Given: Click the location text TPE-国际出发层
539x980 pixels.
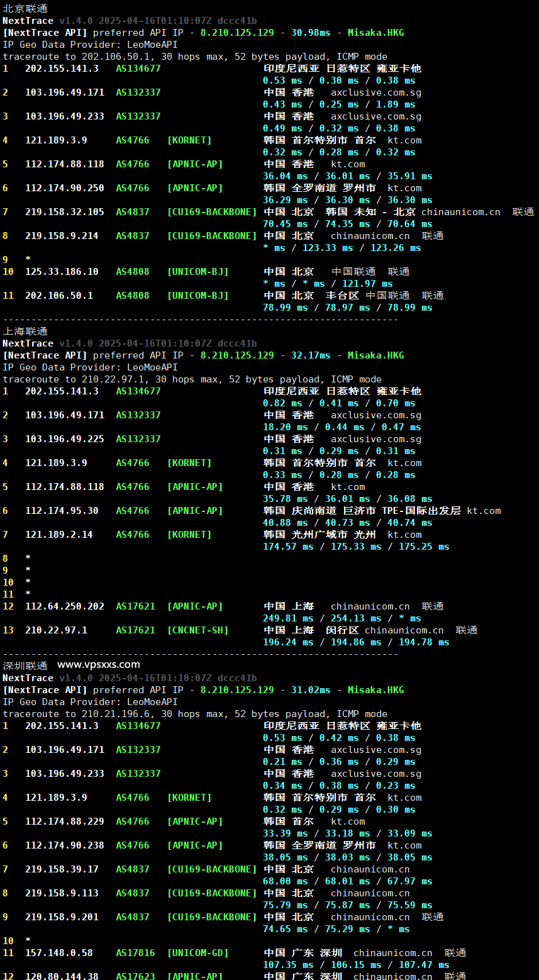Looking at the screenshot, I should click(x=421, y=511).
